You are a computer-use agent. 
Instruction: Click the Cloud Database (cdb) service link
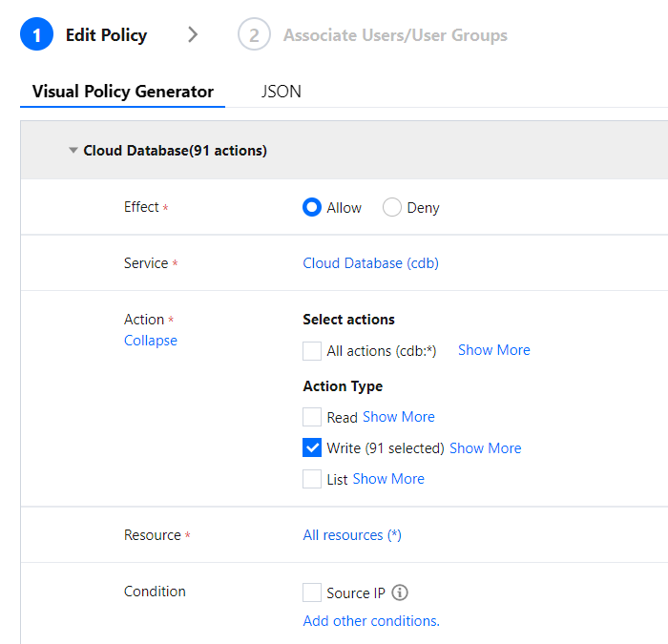pos(370,263)
